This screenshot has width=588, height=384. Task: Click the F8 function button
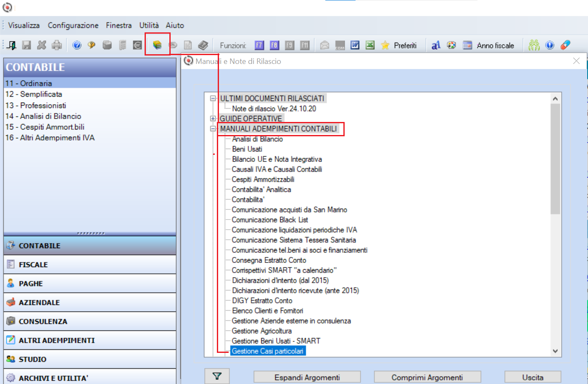(274, 45)
